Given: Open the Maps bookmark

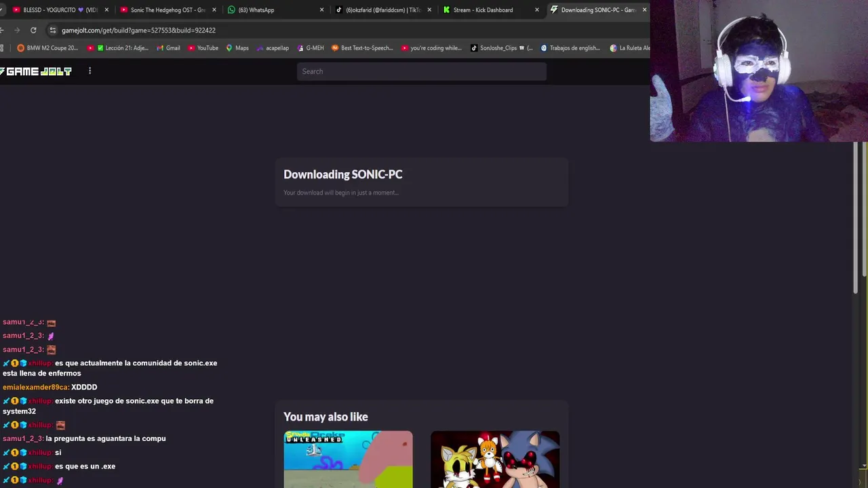Looking at the screenshot, I should click(x=237, y=48).
